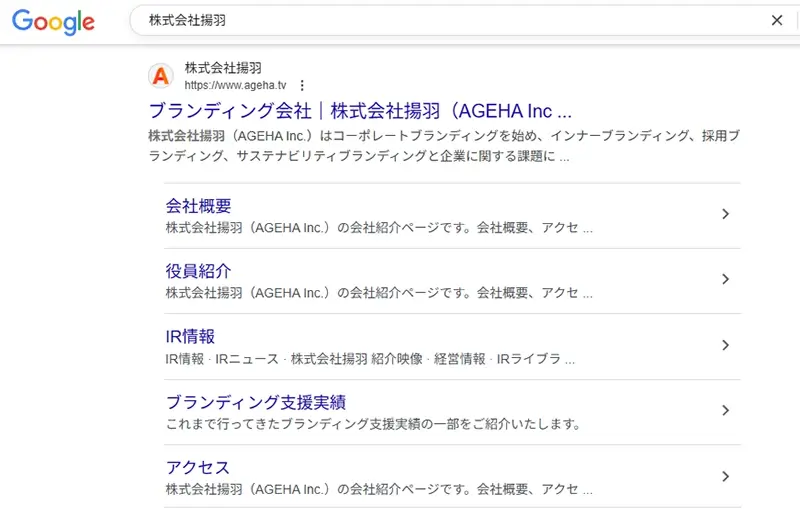The height and width of the screenshot is (515, 800).
Task: Expand the chevron beside IR情報
Action: point(726,345)
